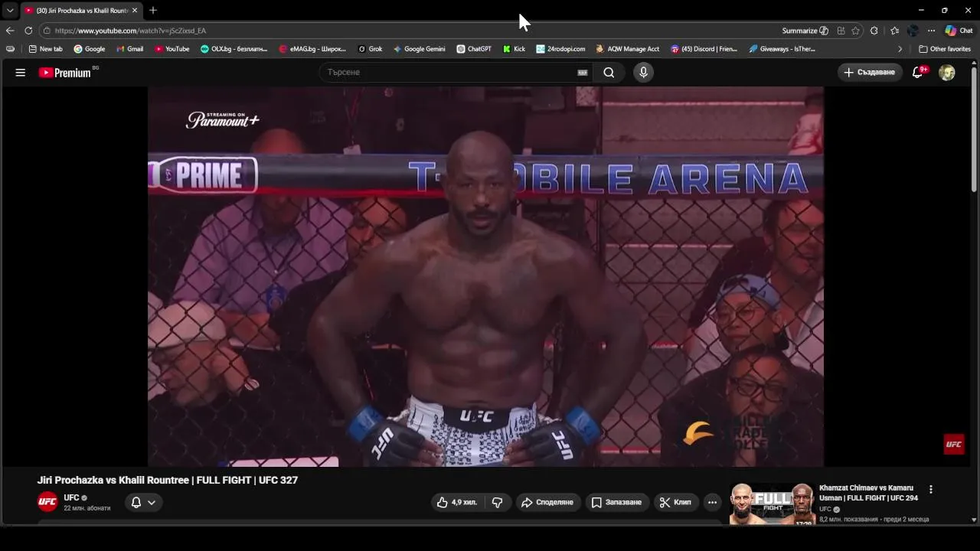Click the UFC watermark in video corner
Viewport: 980px width, 551px height.
(954, 444)
